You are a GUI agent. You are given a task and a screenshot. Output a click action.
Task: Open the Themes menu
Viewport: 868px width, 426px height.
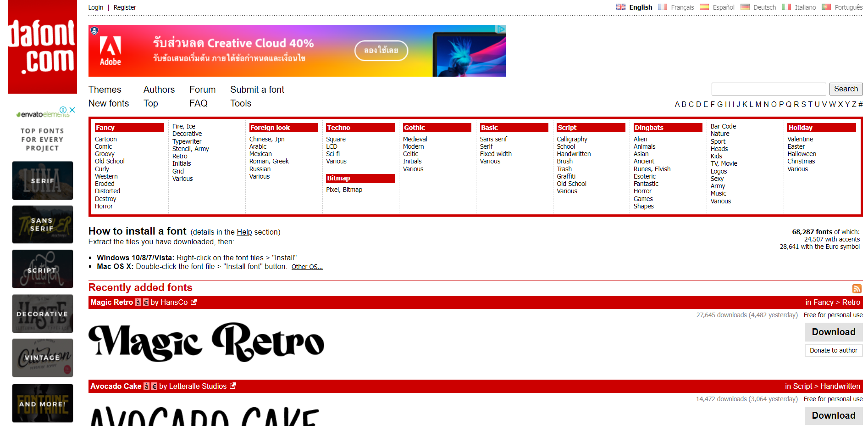(105, 90)
